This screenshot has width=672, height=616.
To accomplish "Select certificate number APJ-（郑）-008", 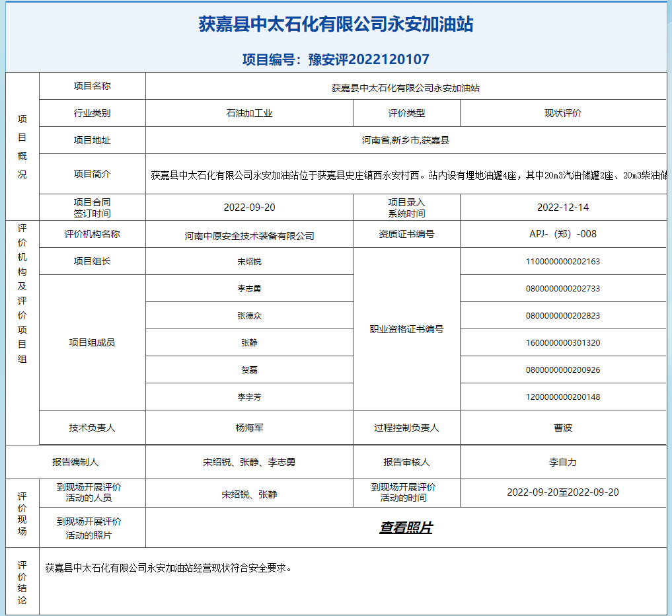I will [563, 234].
